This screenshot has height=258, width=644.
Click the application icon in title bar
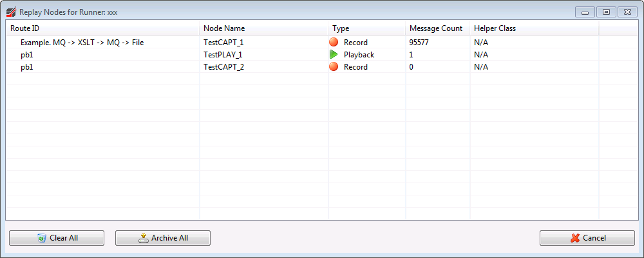tap(11, 12)
